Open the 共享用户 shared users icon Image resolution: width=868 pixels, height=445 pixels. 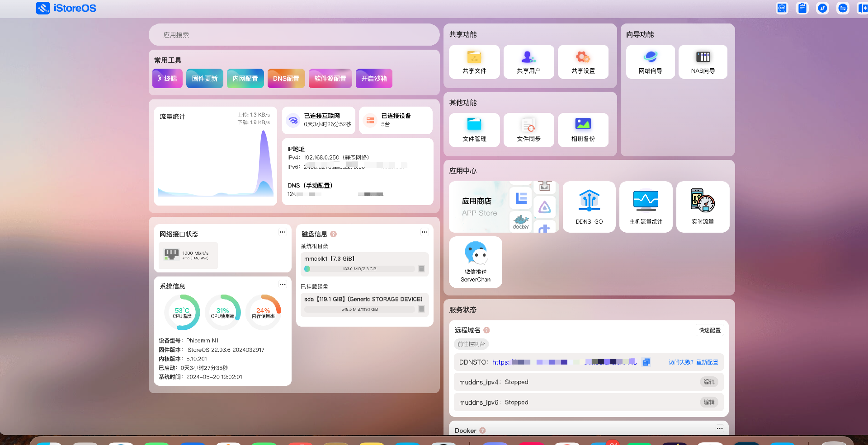(x=528, y=62)
